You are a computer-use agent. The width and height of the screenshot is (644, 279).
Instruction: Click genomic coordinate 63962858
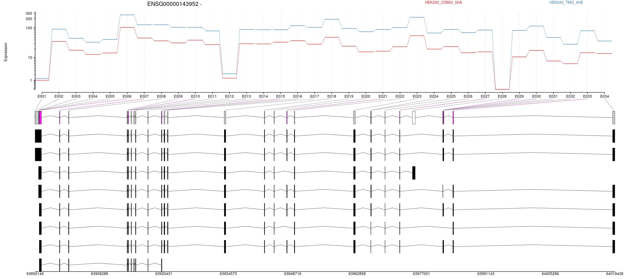pyautogui.click(x=357, y=274)
